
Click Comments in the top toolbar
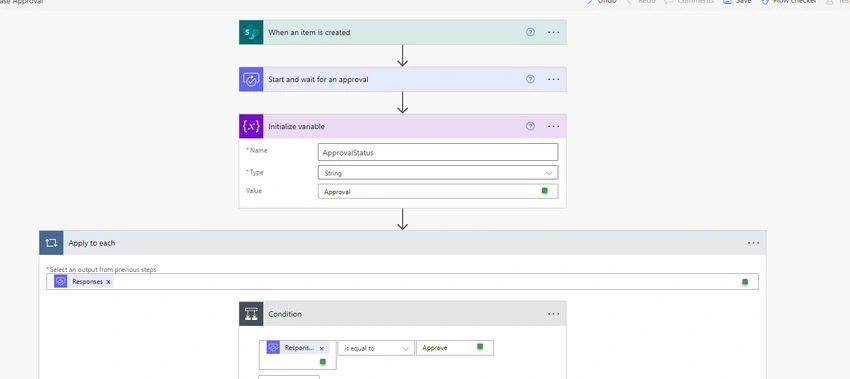point(690,2)
